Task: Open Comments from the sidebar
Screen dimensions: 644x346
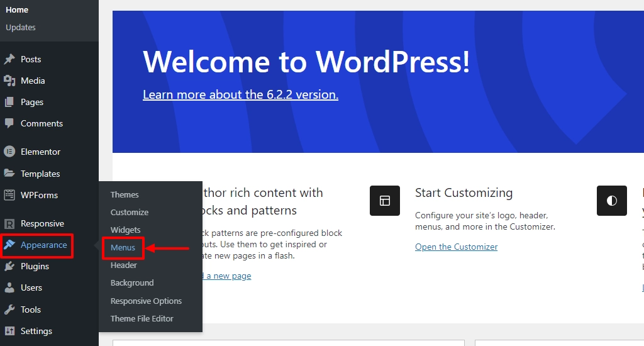Action: pos(42,123)
